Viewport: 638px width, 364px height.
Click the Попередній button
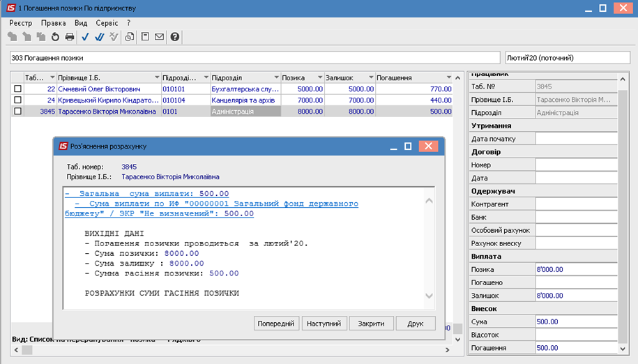point(276,324)
